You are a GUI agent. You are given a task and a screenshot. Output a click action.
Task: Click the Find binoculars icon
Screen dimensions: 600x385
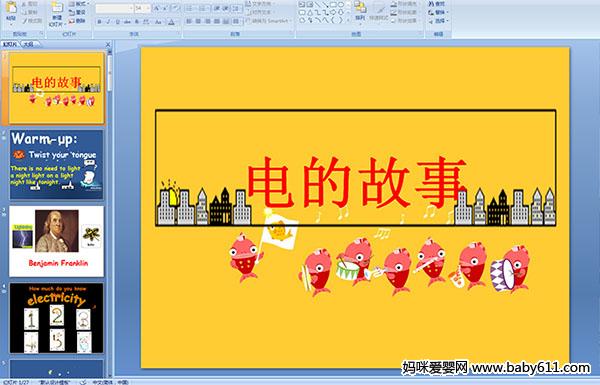click(431, 4)
